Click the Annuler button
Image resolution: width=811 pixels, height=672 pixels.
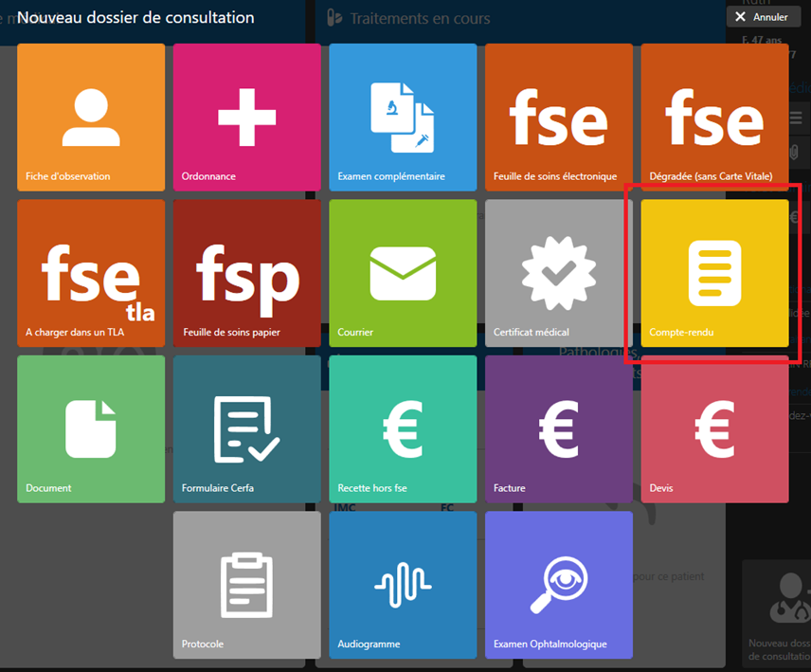coord(764,17)
